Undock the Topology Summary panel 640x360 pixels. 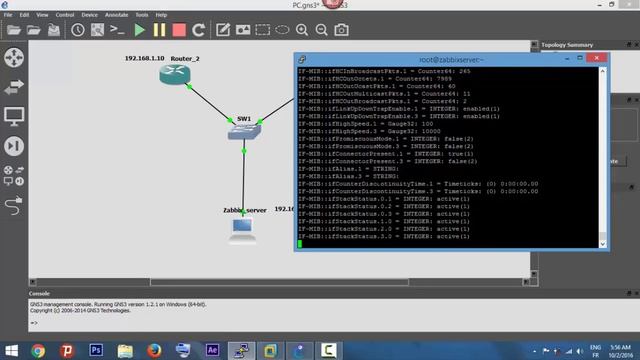click(629, 44)
